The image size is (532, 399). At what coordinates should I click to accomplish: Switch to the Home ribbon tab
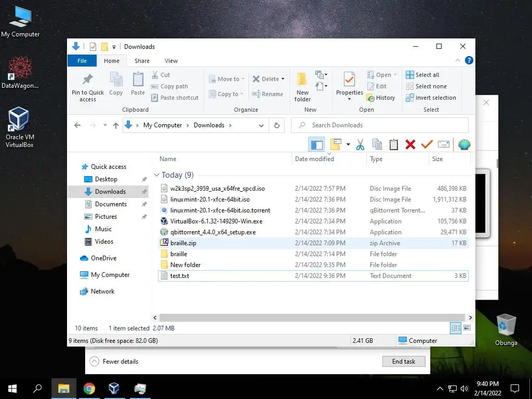[112, 61]
